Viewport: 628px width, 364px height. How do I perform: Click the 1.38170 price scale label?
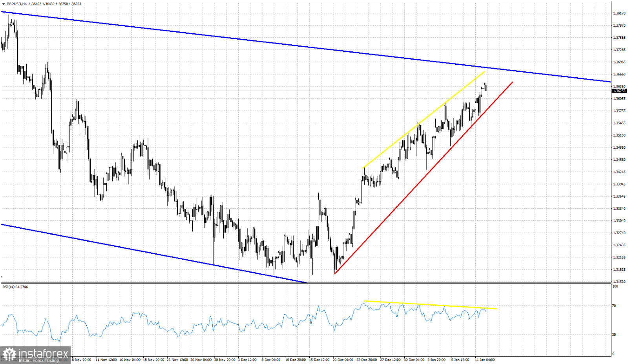click(619, 13)
